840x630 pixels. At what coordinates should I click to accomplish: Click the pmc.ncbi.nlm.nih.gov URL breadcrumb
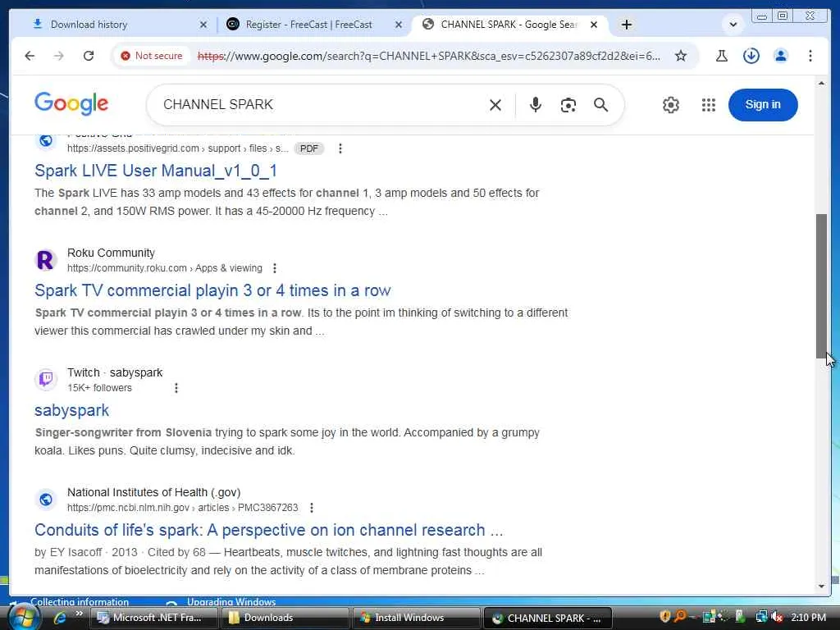(182, 507)
